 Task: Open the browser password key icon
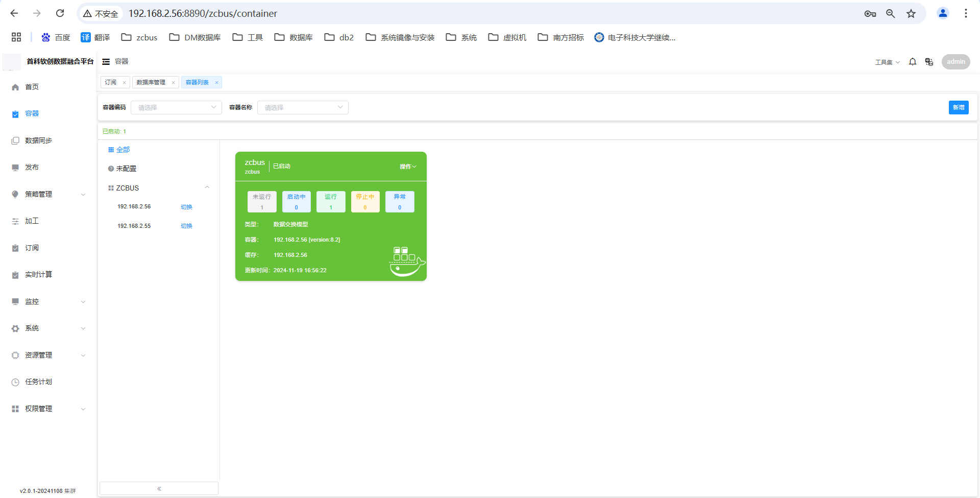click(870, 14)
